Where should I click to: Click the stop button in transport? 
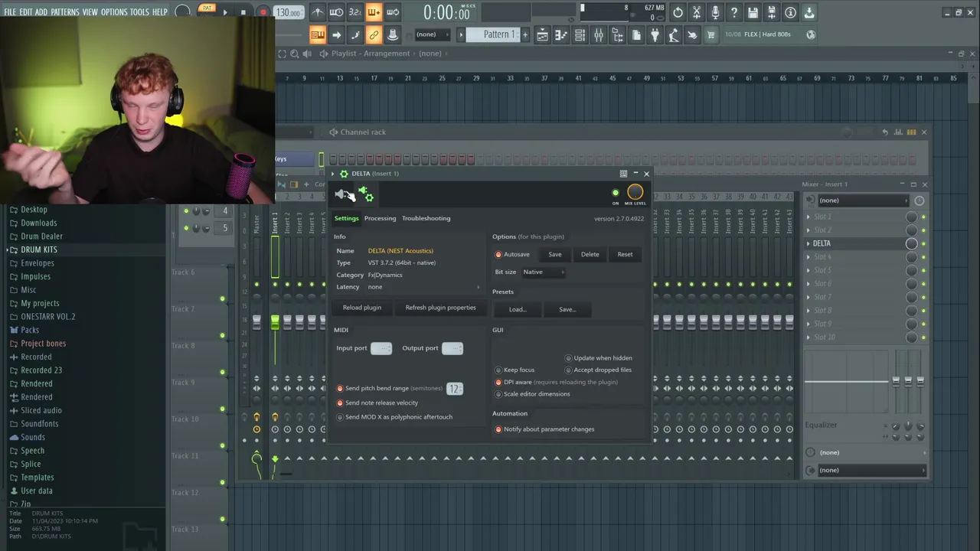[x=243, y=12]
